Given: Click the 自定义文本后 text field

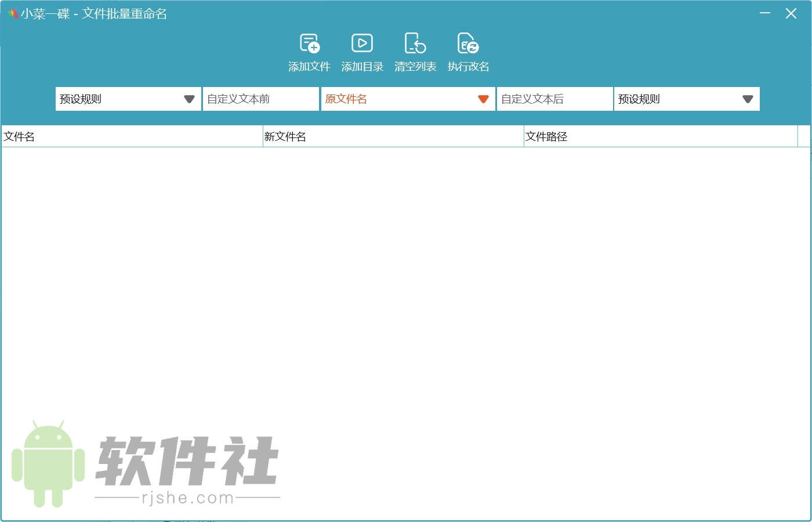Looking at the screenshot, I should tap(554, 99).
